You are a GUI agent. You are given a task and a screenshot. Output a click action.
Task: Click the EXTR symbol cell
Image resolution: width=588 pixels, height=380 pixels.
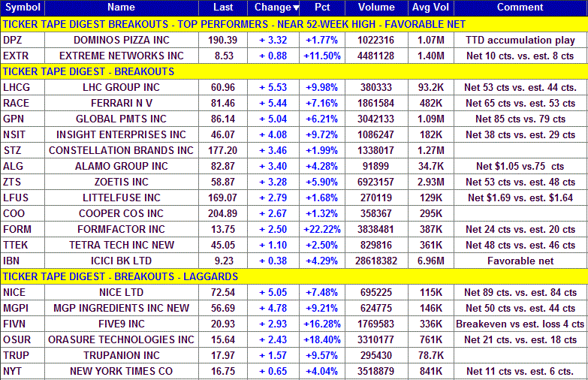pos(23,56)
